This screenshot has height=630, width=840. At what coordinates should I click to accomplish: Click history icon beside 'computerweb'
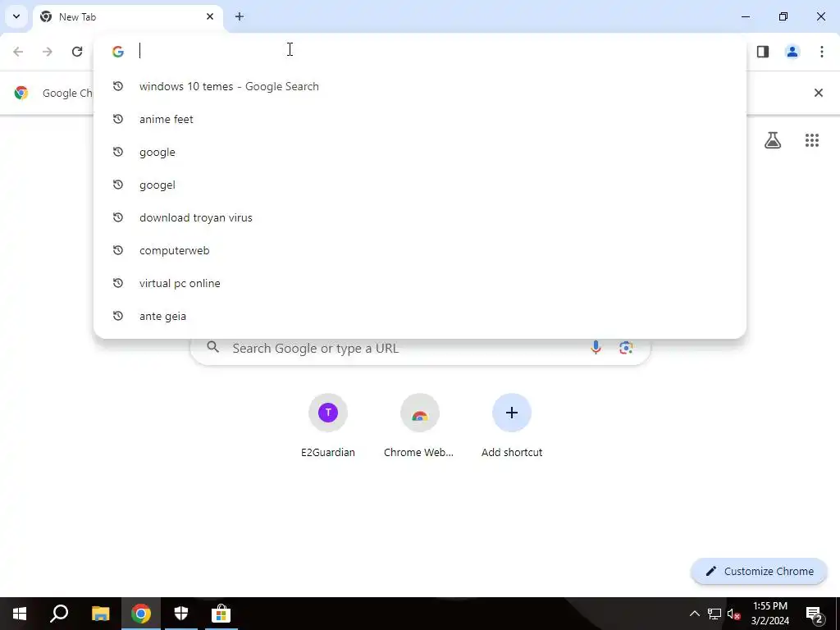(118, 250)
